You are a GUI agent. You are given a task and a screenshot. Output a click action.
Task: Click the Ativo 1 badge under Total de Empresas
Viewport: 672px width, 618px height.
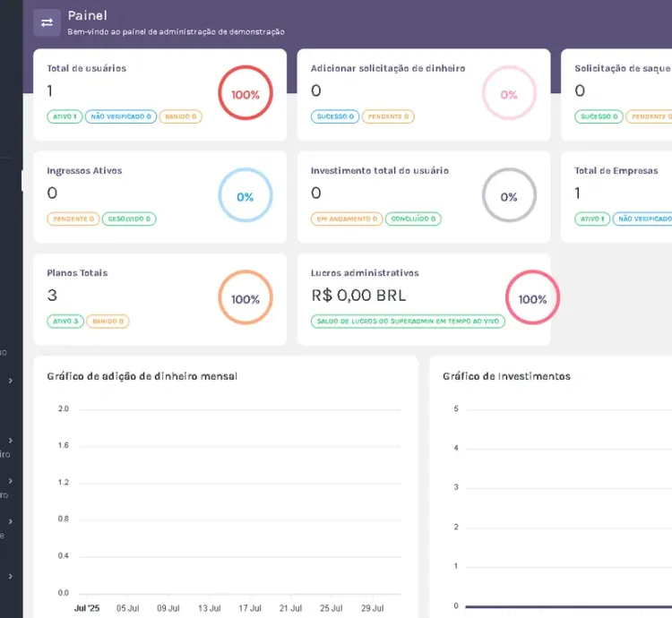pyautogui.click(x=591, y=219)
